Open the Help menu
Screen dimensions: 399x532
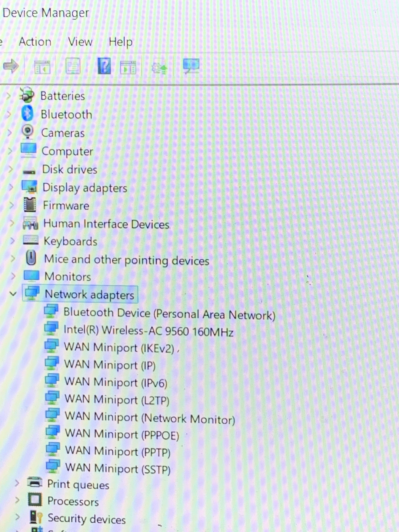120,42
